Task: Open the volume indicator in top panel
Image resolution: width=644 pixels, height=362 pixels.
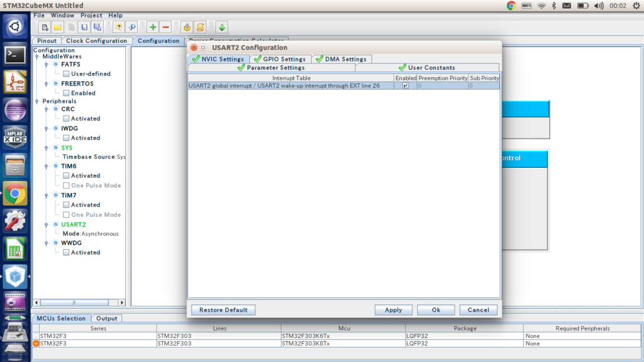Action: (x=599, y=6)
